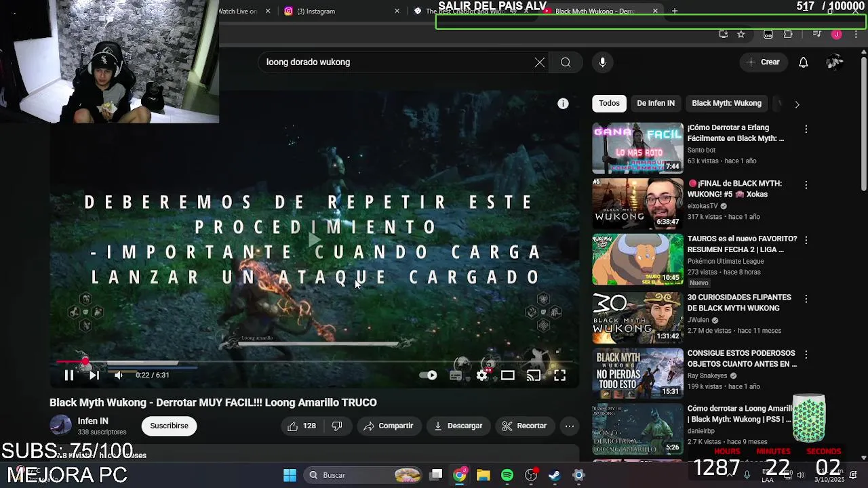Screen dimensions: 868x488
Task: Click the taskbar Buscar search box
Action: tap(363, 475)
